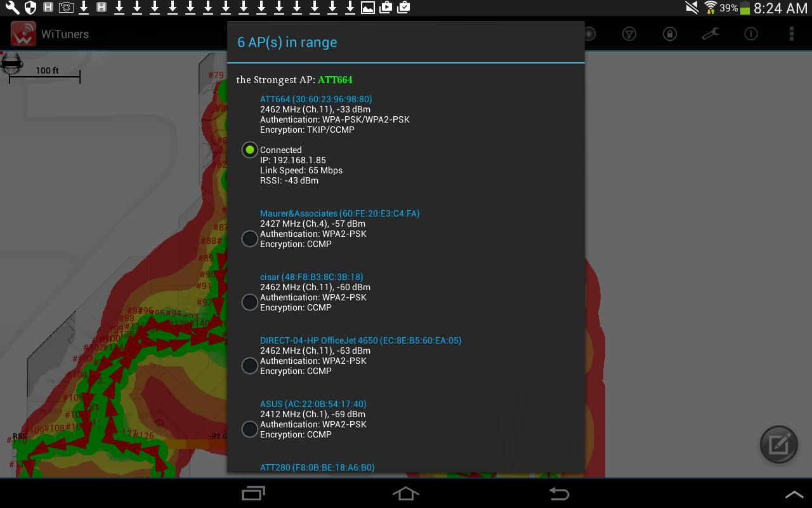Tap the WiTuners app title text
The image size is (812, 508).
click(x=65, y=34)
